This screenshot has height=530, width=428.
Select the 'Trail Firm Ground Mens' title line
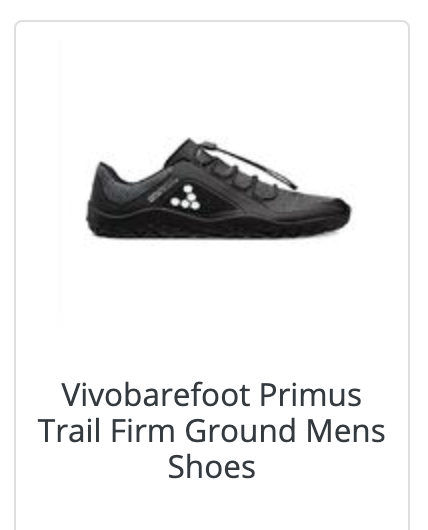(x=212, y=431)
